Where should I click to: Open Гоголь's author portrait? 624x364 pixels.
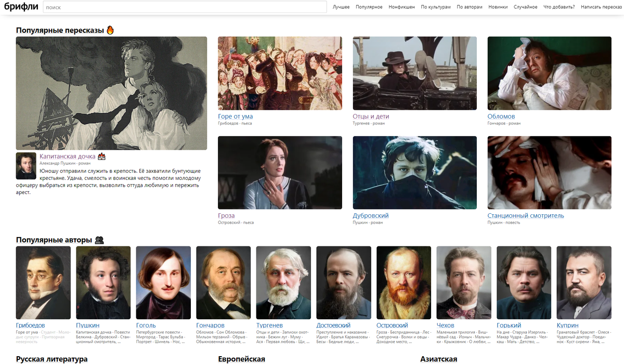point(163,282)
